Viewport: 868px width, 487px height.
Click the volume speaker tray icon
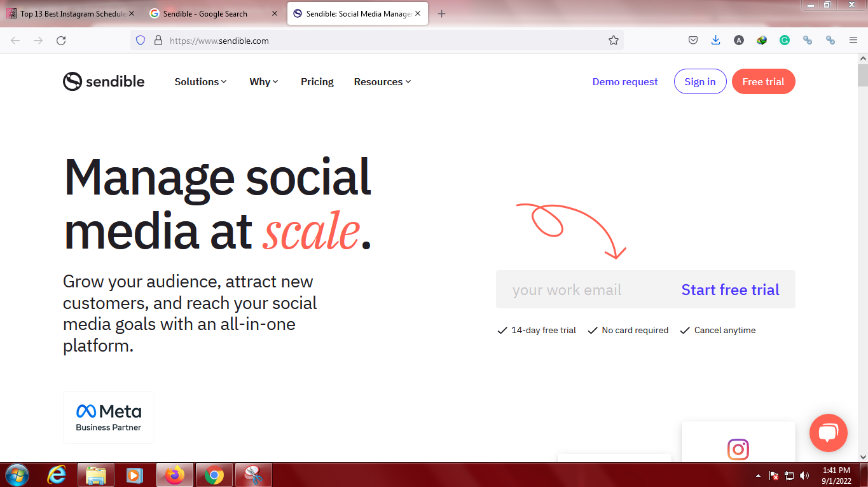point(804,476)
